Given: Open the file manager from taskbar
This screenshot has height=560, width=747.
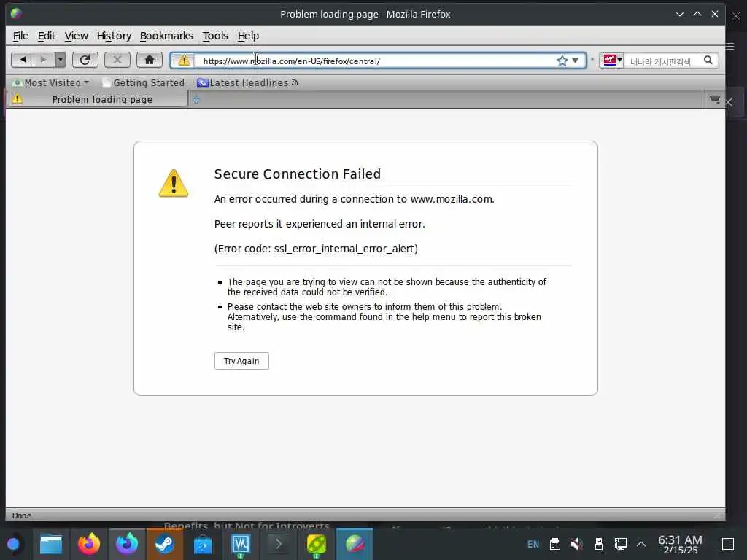Looking at the screenshot, I should (51, 544).
